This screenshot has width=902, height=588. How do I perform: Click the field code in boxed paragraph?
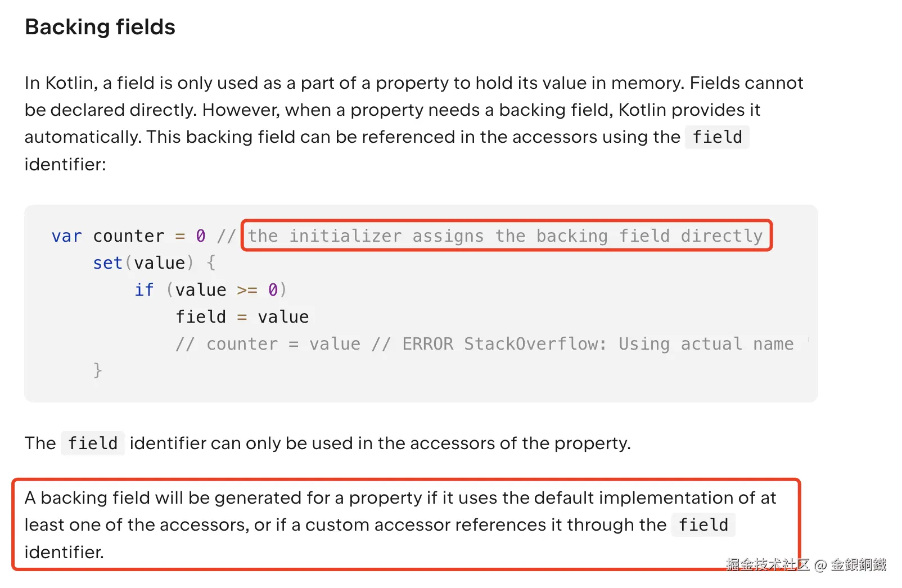(703, 524)
